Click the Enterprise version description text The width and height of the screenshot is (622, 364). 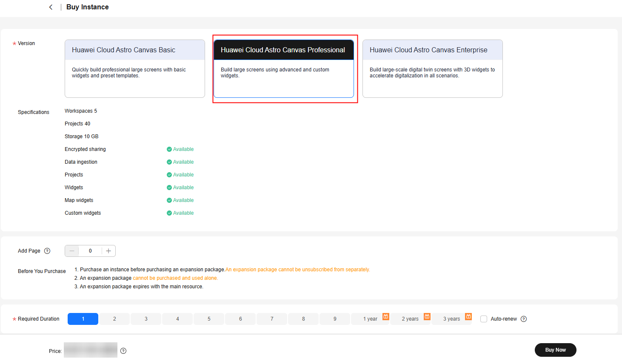[432, 73]
